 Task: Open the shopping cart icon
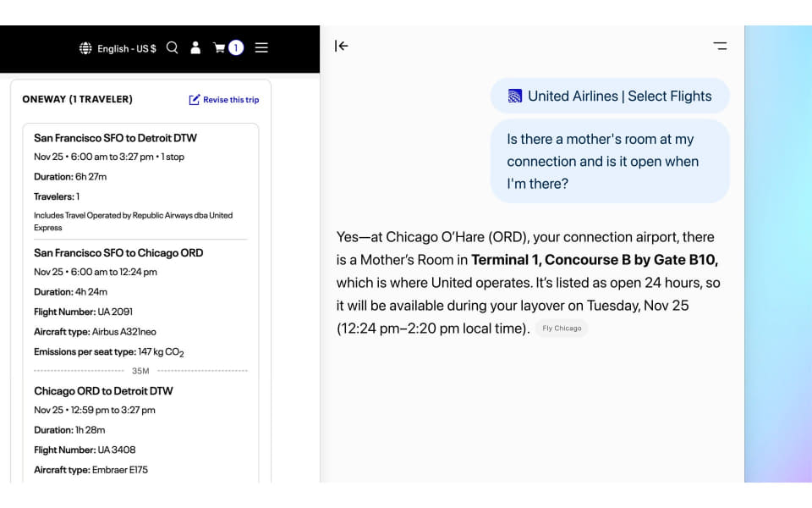click(x=219, y=47)
